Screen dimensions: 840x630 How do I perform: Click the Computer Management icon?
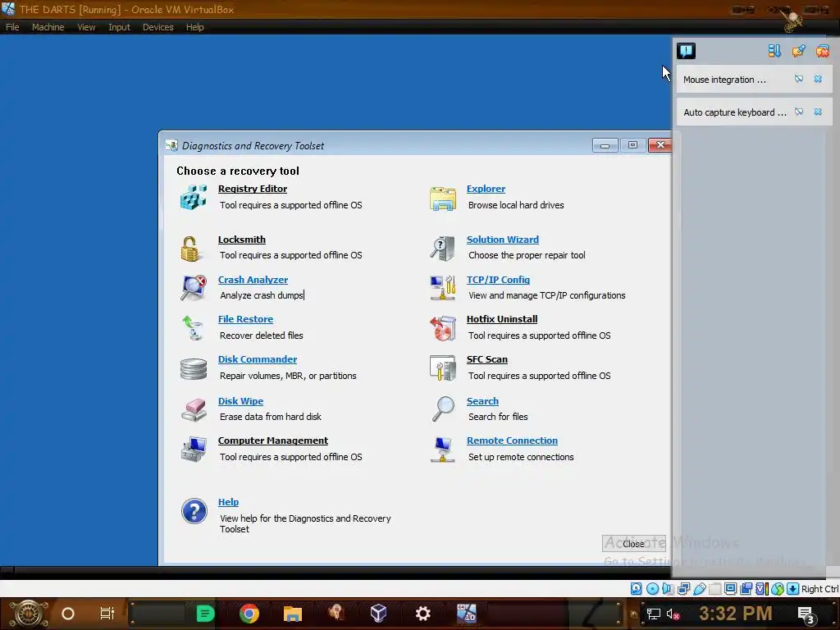194,449
